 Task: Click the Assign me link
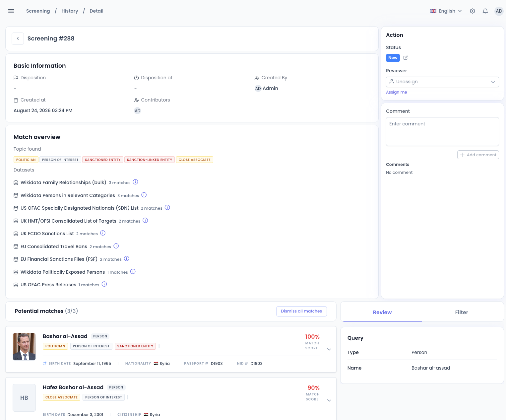click(397, 92)
